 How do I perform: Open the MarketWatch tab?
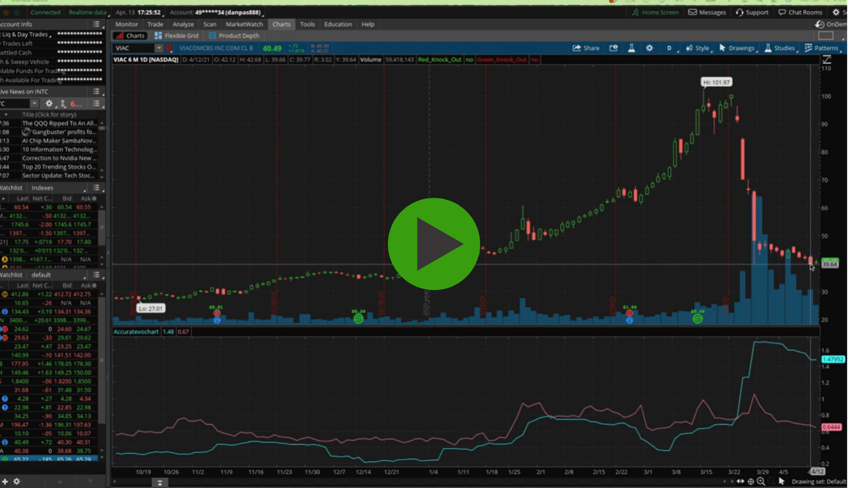click(244, 24)
